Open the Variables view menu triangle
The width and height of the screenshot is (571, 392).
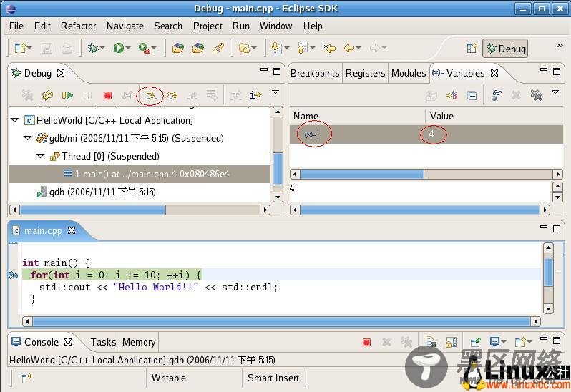click(x=555, y=92)
